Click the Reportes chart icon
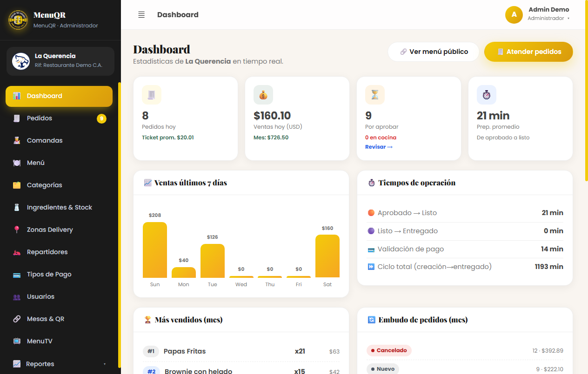 click(x=17, y=364)
